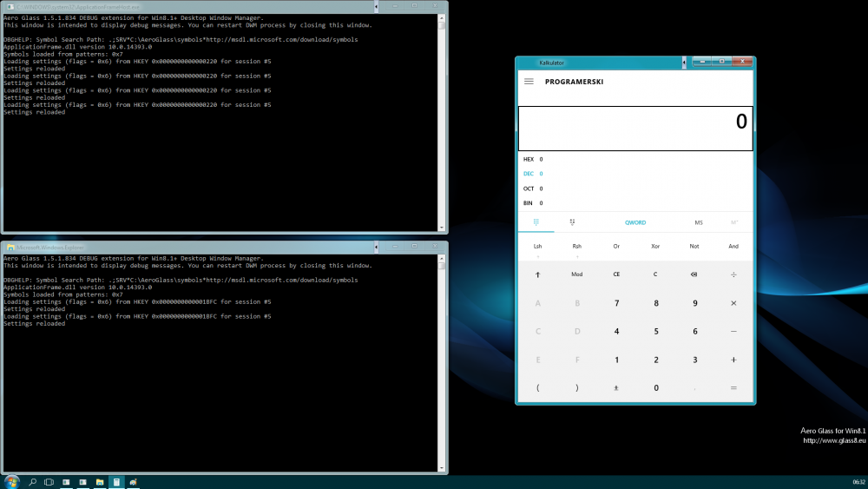This screenshot has height=489, width=868.
Task: Click the equals key
Action: click(733, 388)
